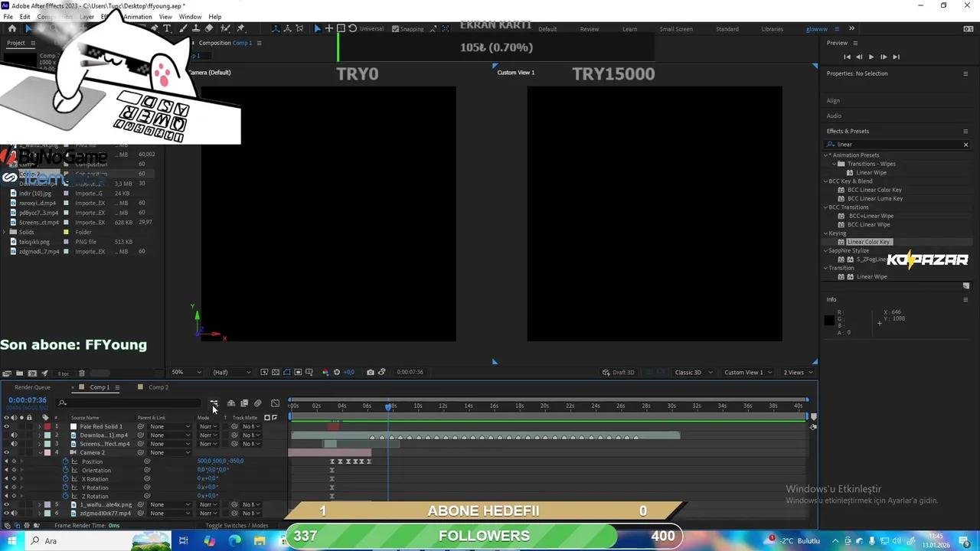Jump to the last frame in Preview

(896, 57)
